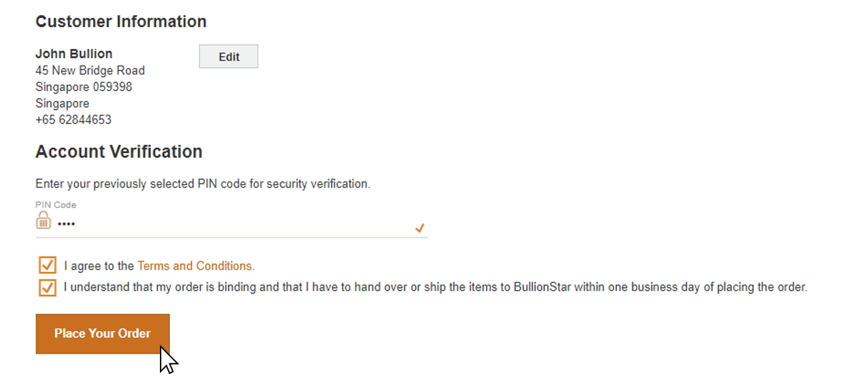This screenshot has width=868, height=383.
Task: Click the Place Your Order button
Action: 103,333
